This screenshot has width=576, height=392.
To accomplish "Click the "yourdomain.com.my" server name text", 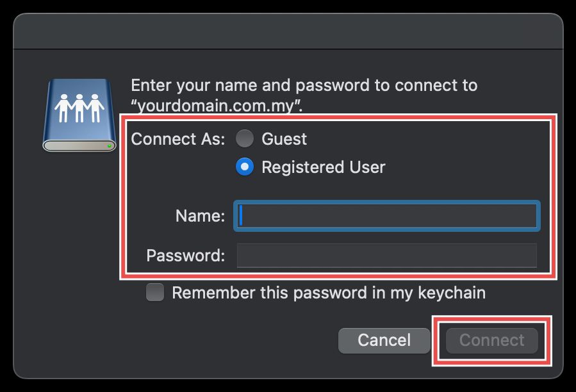I will [217, 105].
